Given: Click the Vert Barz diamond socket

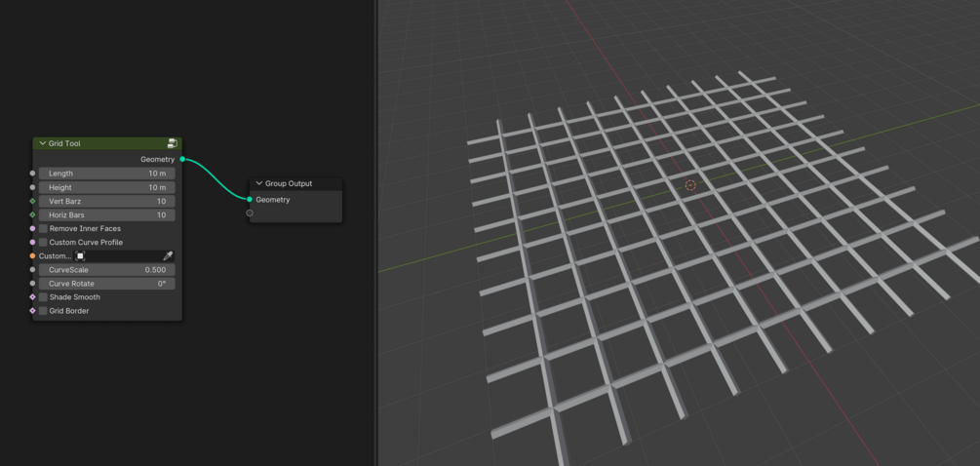Looking at the screenshot, I should coord(32,201).
